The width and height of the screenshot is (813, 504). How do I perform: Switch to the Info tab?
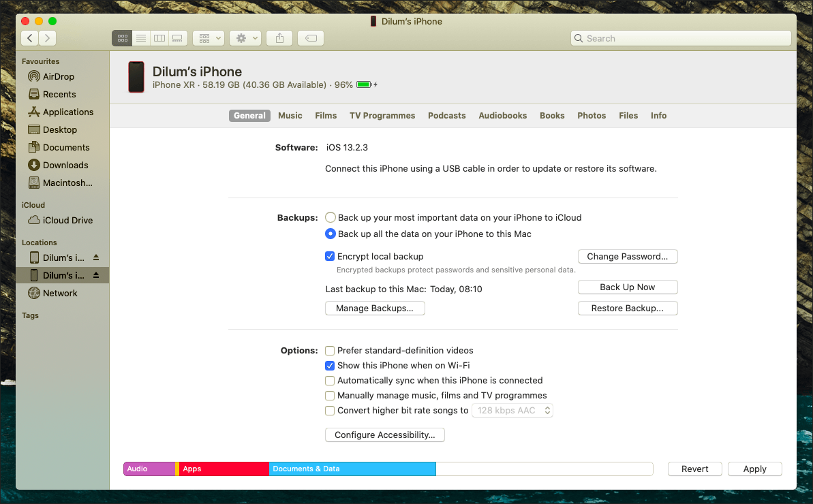[x=658, y=116]
